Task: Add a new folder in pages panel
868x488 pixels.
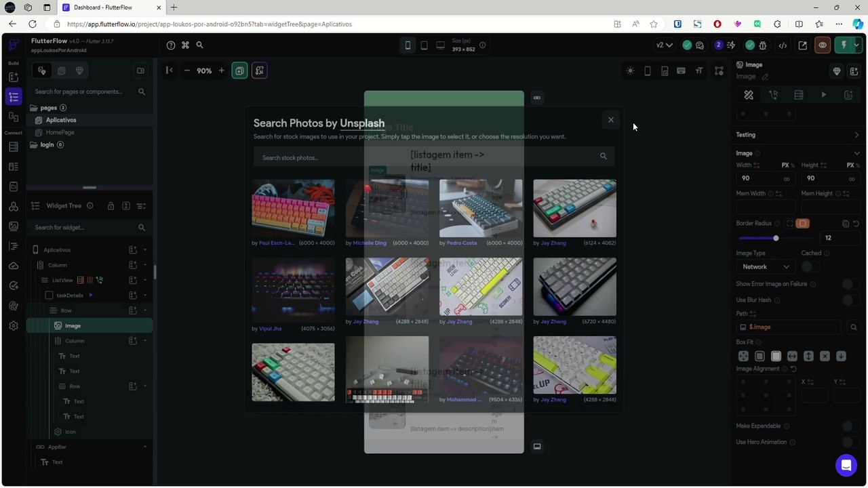Action: 140,70
